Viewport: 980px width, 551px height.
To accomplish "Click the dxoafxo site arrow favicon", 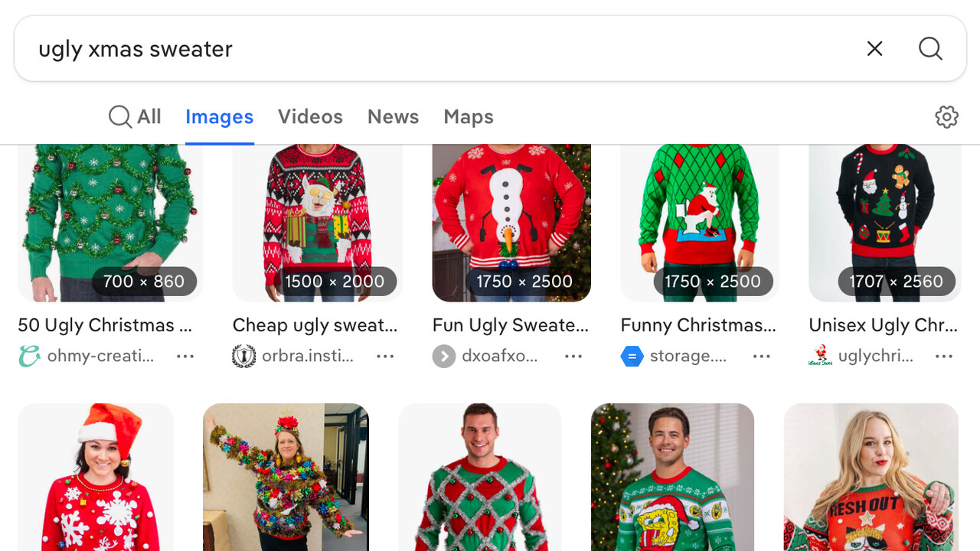I will [x=444, y=356].
